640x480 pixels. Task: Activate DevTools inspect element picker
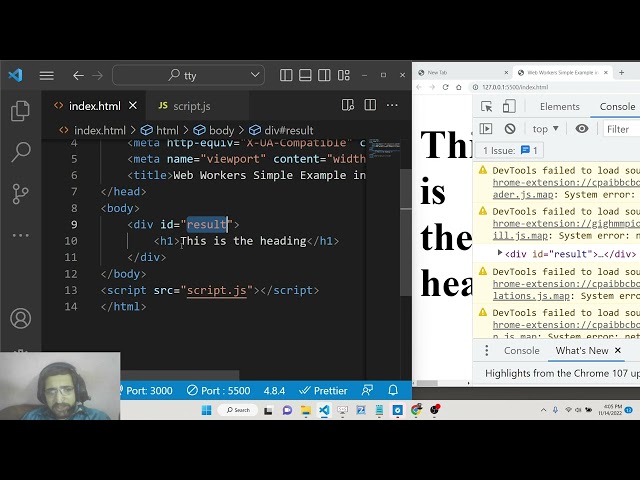487,107
